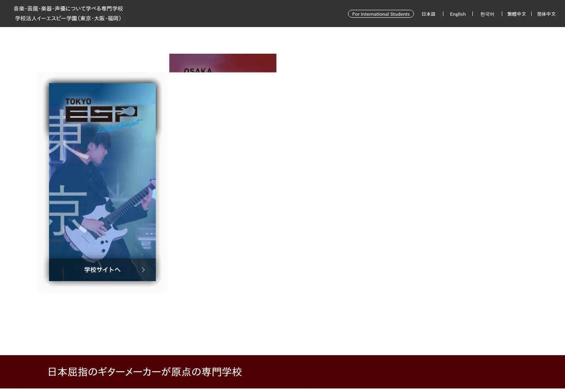Screen dimensions: 565x392
Task: Switch language to 한국어
Action: click(x=487, y=14)
